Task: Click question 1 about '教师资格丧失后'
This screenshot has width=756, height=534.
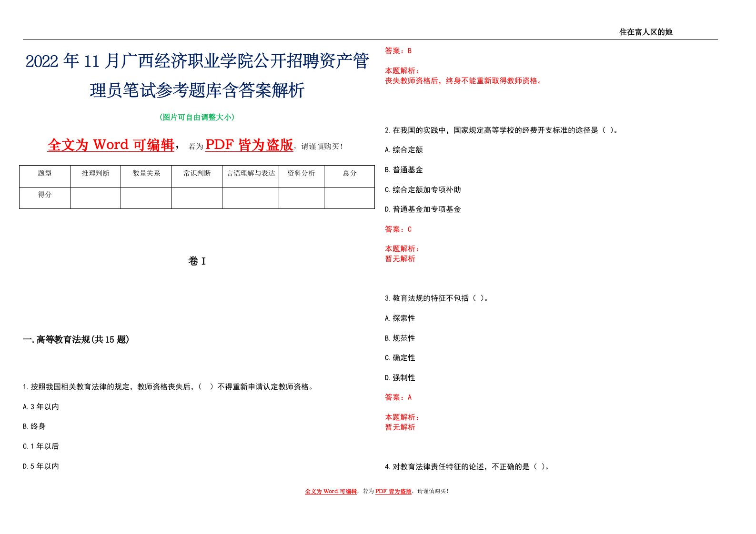Action: (169, 387)
